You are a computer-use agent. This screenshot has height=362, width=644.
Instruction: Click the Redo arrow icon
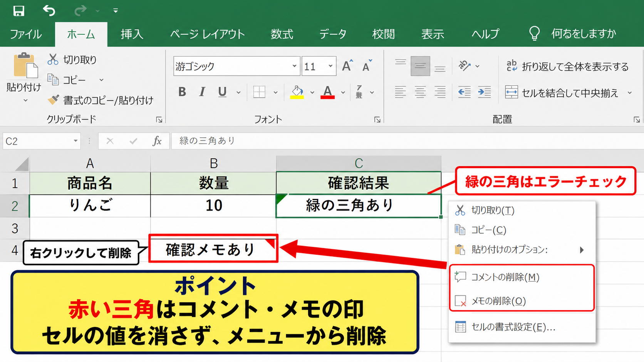tap(80, 11)
